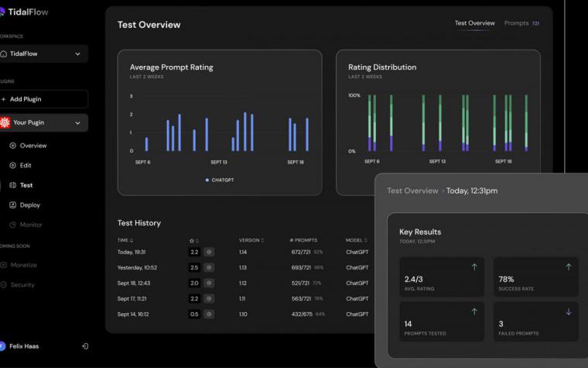Click the Security shield icon
The width and height of the screenshot is (588, 368).
pos(3,285)
